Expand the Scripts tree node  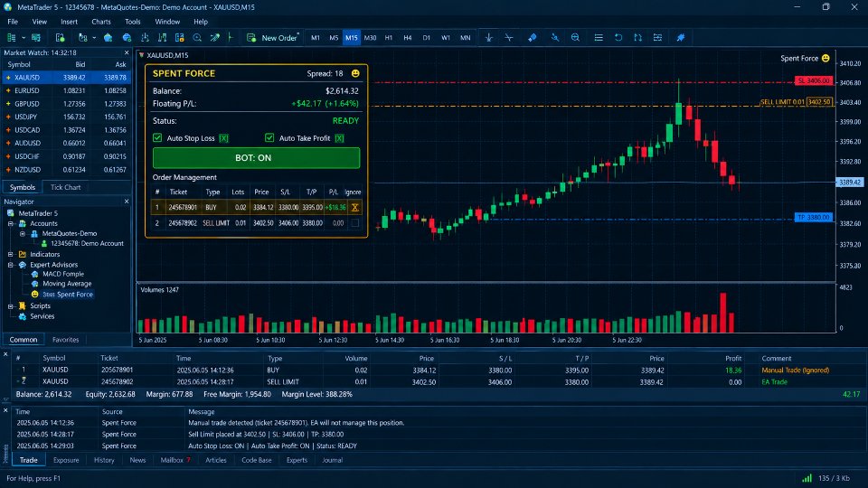click(x=11, y=305)
